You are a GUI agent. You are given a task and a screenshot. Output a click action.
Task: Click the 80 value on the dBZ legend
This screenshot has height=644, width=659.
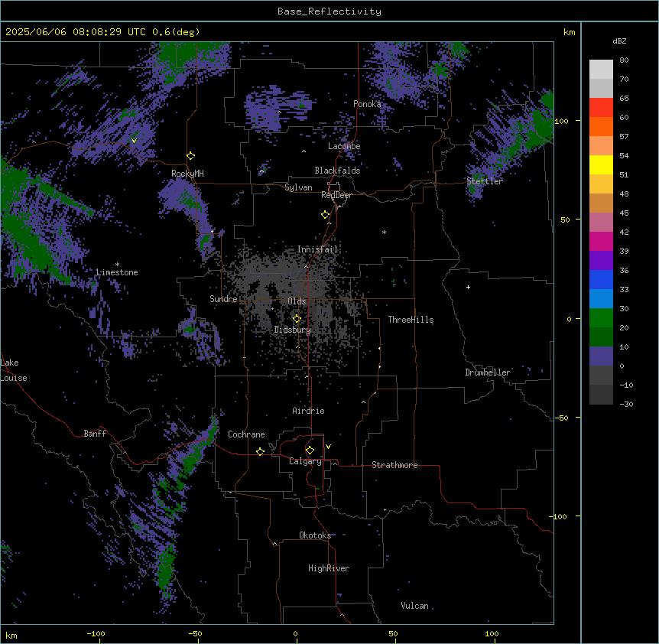coord(624,60)
